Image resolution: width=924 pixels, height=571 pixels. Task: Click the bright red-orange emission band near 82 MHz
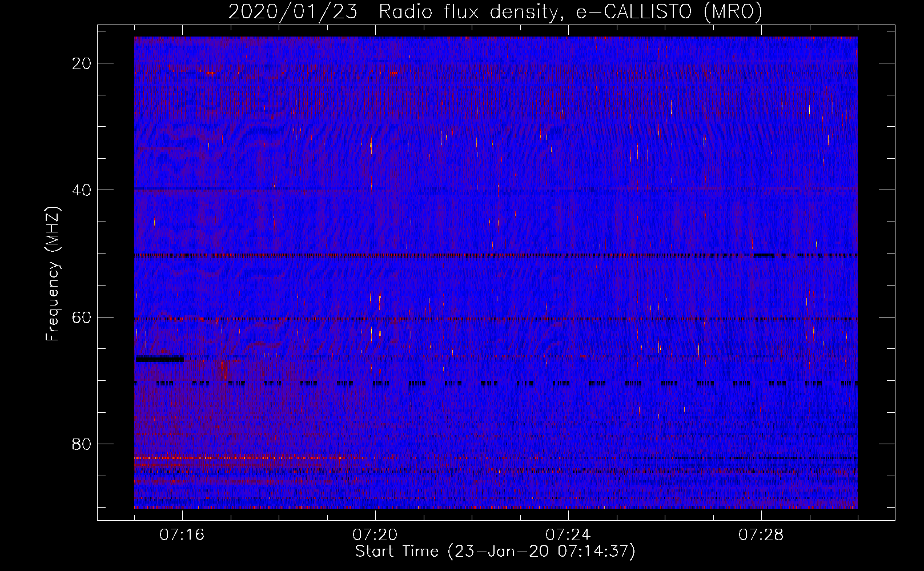click(251, 457)
